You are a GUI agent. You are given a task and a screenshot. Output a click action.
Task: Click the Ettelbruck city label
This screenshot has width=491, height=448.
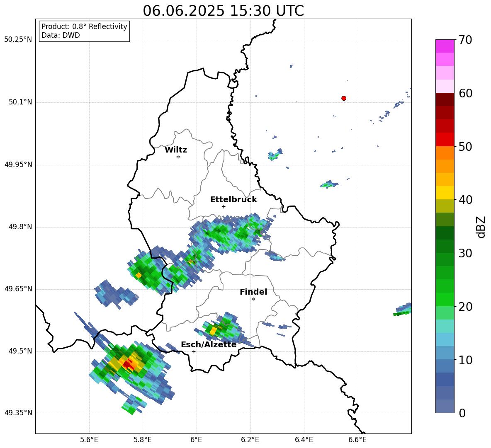(233, 200)
